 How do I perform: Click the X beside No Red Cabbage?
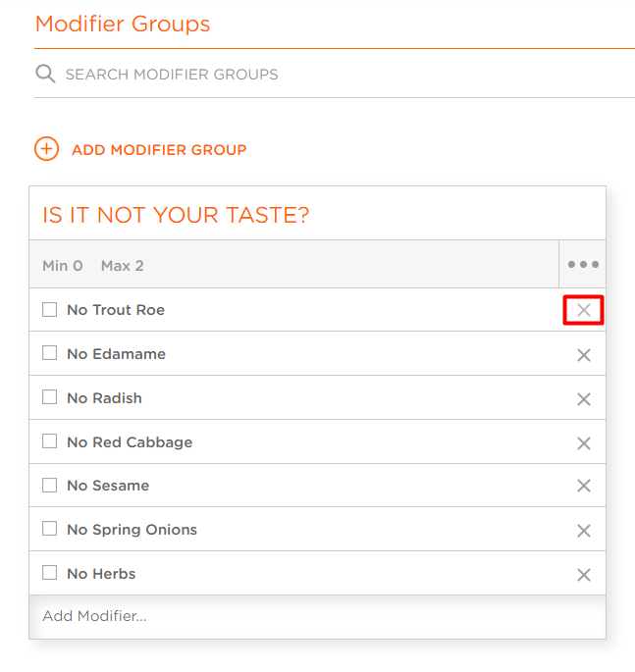[584, 443]
